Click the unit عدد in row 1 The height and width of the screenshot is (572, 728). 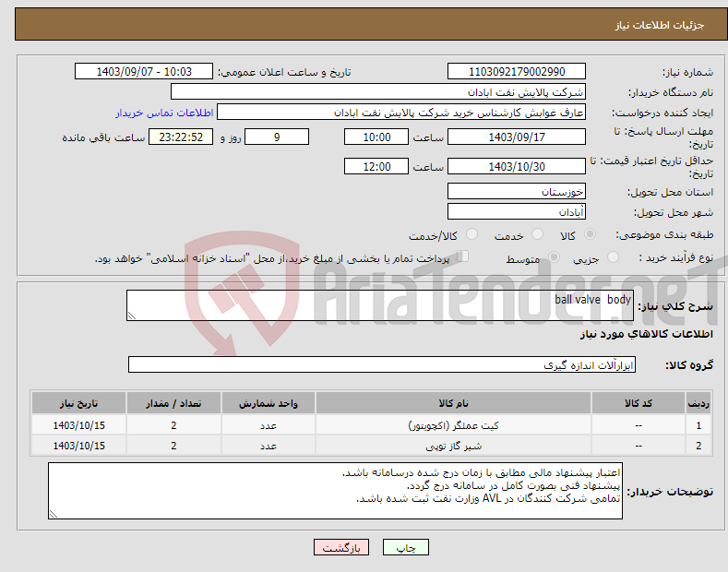[269, 425]
